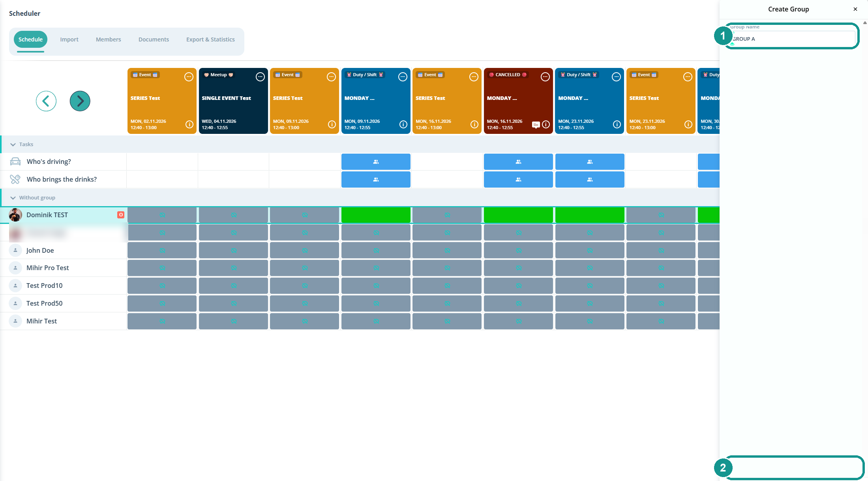Image resolution: width=868 pixels, height=481 pixels.
Task: Toggle Test Prod10 cell for 09.11.2026 Duty/Shift
Action: [x=376, y=286]
